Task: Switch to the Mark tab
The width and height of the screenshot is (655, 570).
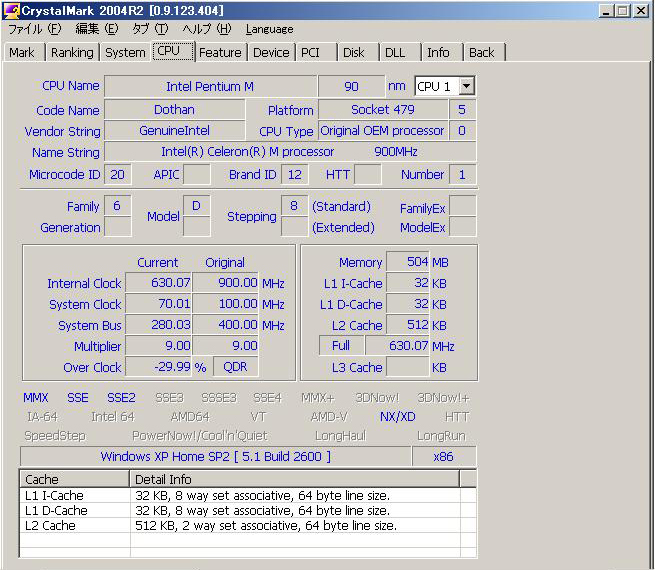Action: coord(22,52)
